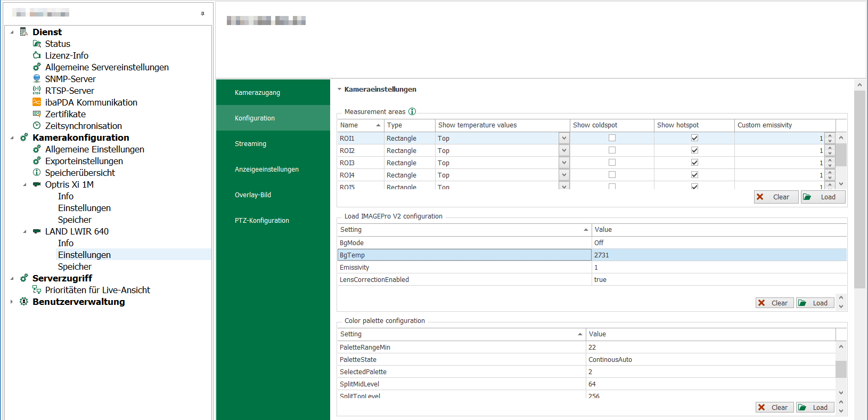The height and width of the screenshot is (420, 868).
Task: Click the Speicherübersicht info icon
Action: tap(37, 173)
